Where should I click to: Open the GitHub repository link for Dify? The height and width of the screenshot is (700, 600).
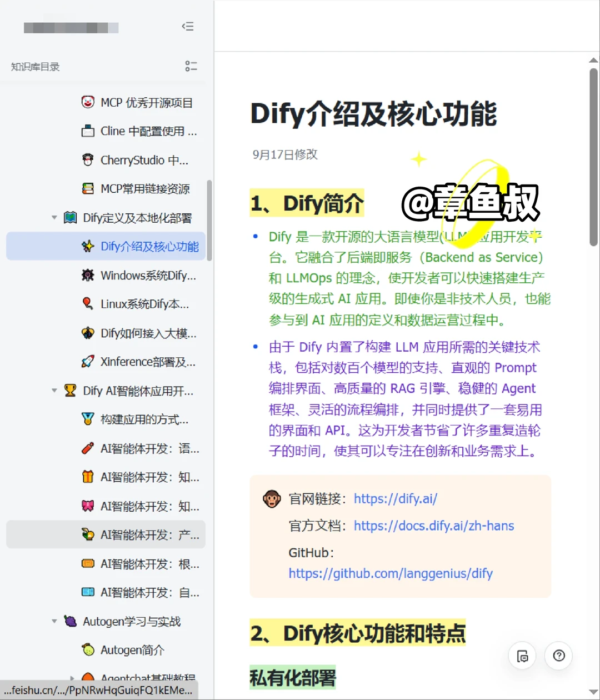pos(391,573)
